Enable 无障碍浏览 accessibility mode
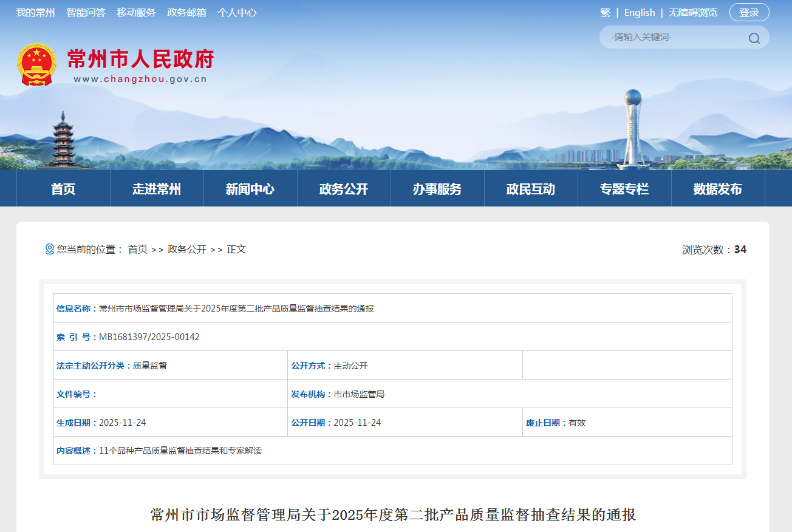 (692, 13)
